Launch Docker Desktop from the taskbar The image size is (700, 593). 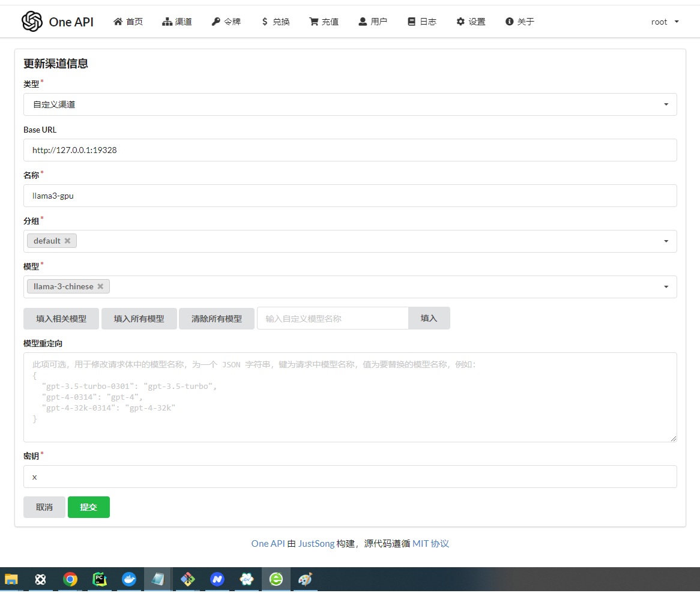point(129,579)
